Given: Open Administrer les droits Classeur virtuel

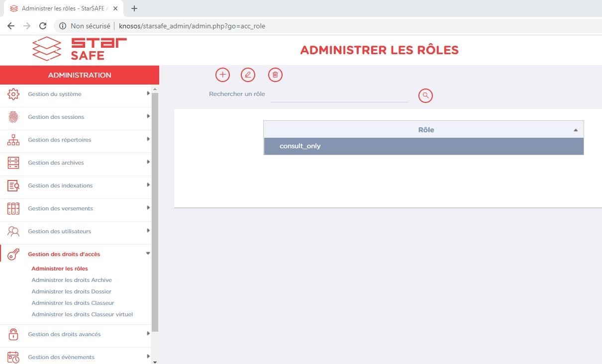Looking at the screenshot, I should click(82, 314).
